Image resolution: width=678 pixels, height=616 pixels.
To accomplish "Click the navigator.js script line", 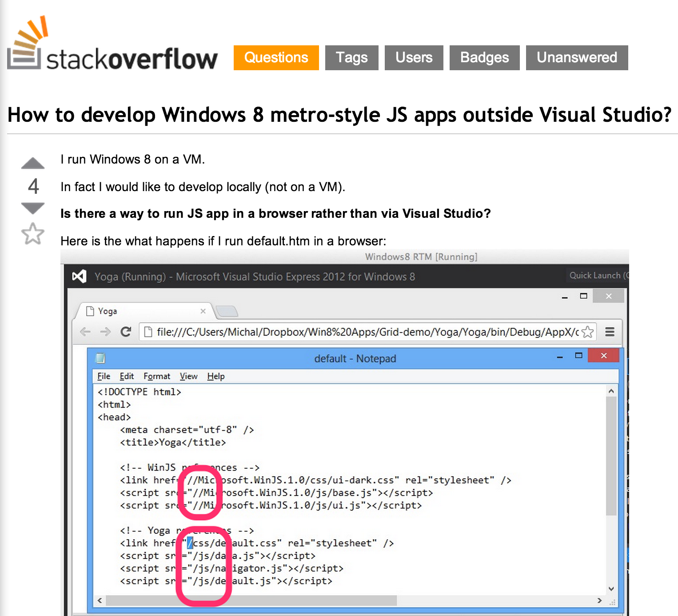I will click(231, 568).
